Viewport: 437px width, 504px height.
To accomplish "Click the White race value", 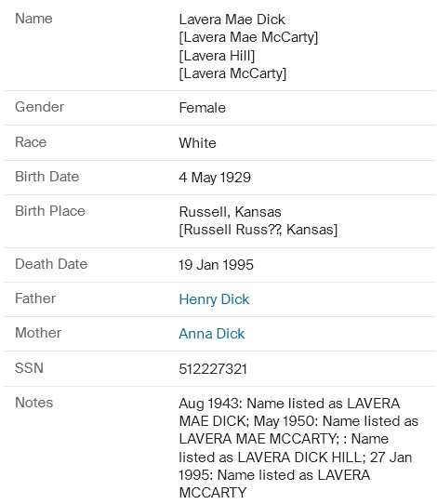I will [x=198, y=143].
